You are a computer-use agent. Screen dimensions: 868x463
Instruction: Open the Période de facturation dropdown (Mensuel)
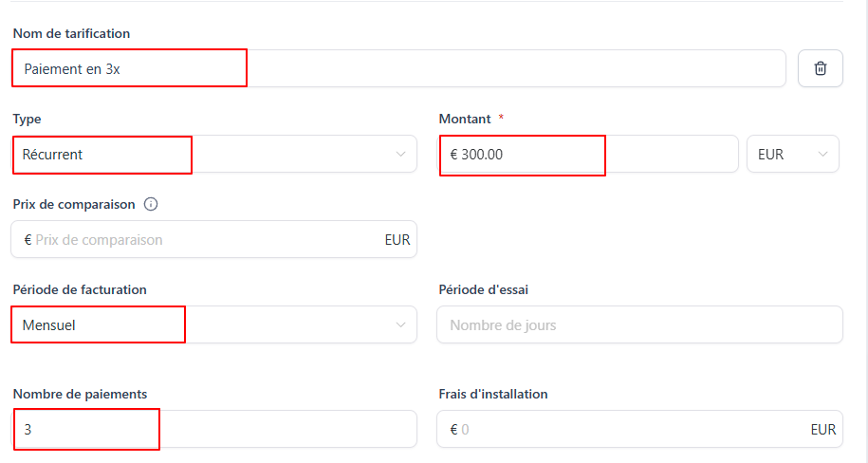coord(213,324)
